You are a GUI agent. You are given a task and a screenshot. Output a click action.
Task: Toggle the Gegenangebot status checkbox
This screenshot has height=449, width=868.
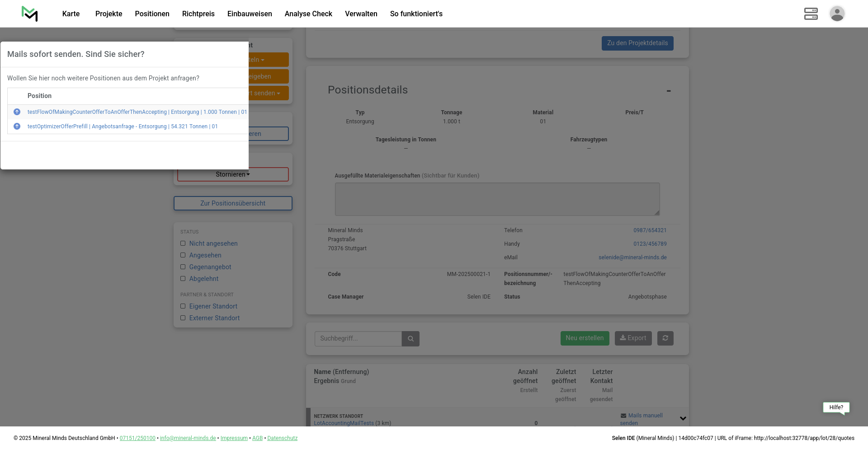click(x=183, y=267)
